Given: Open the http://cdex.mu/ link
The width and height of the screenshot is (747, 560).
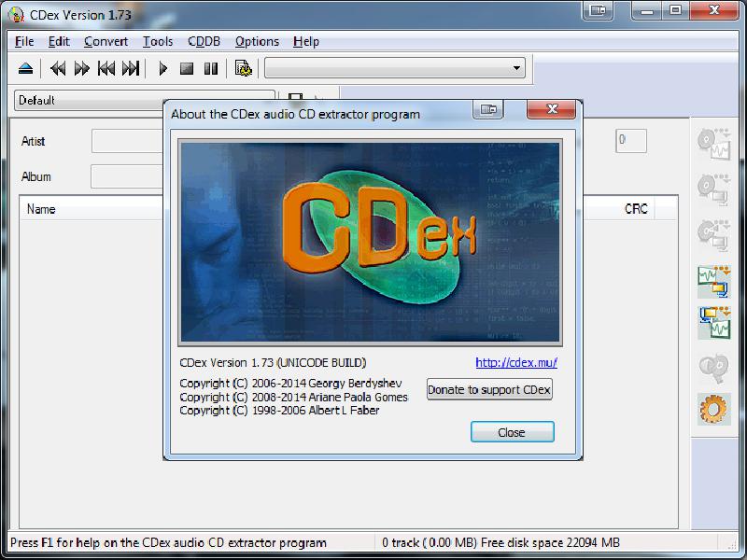Looking at the screenshot, I should [516, 363].
